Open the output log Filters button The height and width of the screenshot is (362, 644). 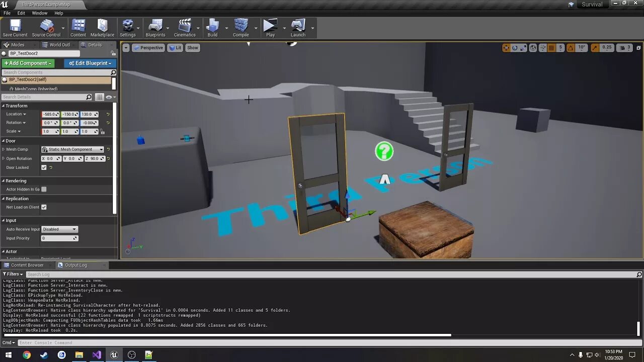point(12,275)
